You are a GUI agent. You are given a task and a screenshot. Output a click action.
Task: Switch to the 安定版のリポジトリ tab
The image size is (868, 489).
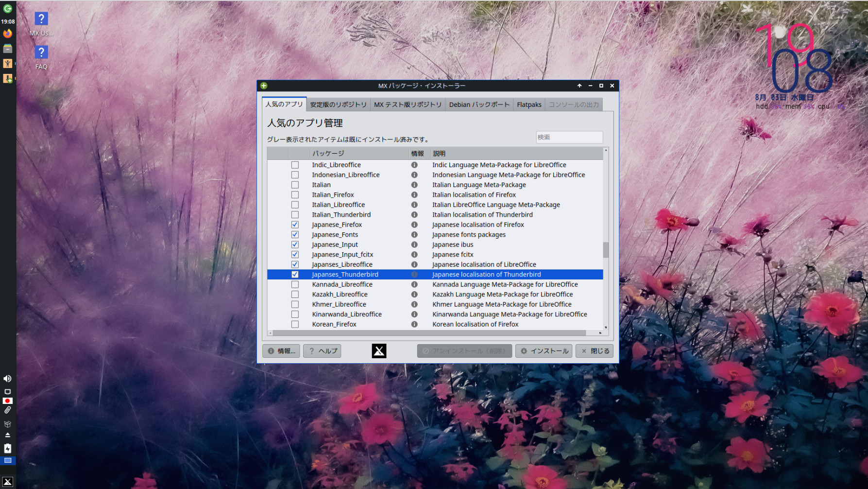(x=339, y=105)
